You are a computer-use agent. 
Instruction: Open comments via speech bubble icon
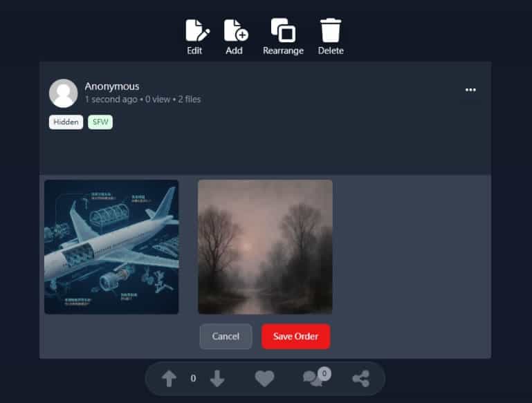315,377
